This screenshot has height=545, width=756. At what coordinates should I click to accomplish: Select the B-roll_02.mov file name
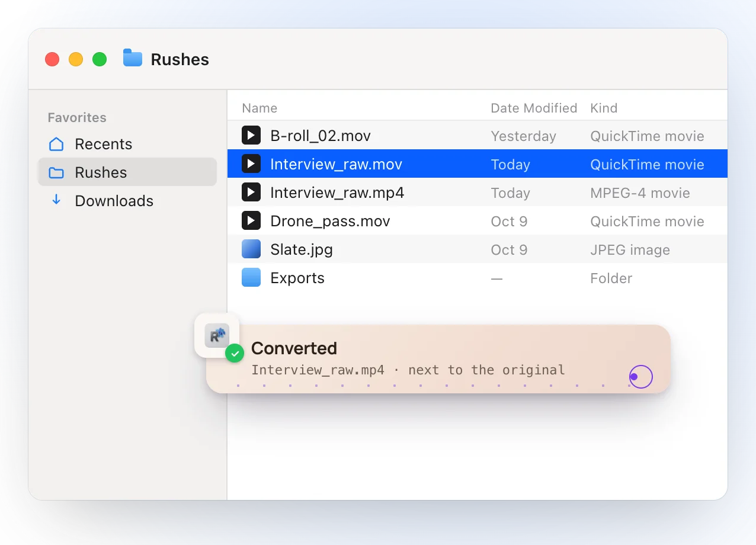click(x=321, y=136)
